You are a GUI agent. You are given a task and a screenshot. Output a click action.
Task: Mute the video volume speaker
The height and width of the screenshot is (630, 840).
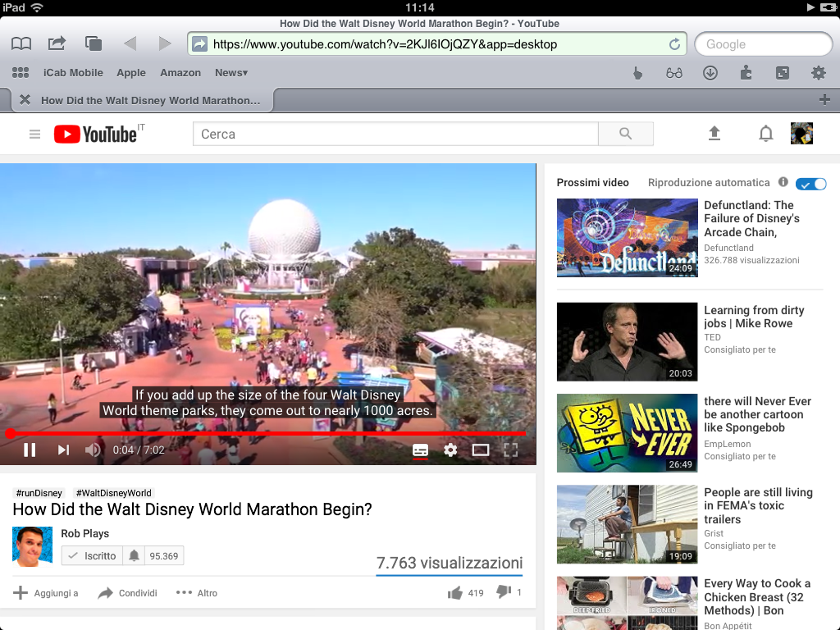pyautogui.click(x=93, y=450)
